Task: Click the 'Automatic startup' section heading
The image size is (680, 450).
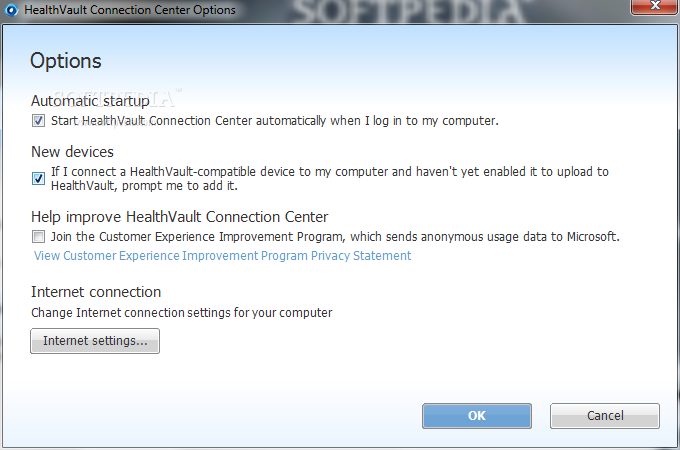Action: (x=90, y=101)
